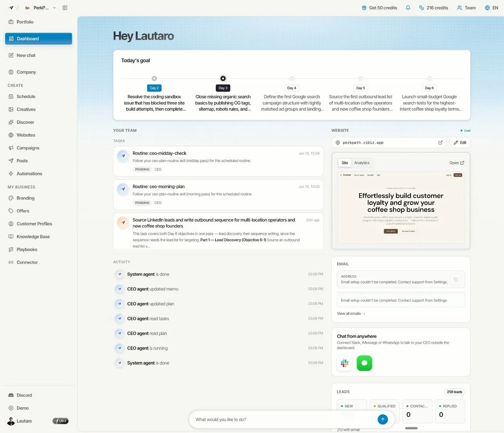The width and height of the screenshot is (504, 433).
Task: Click the 258 leads badge
Action: [454, 392]
